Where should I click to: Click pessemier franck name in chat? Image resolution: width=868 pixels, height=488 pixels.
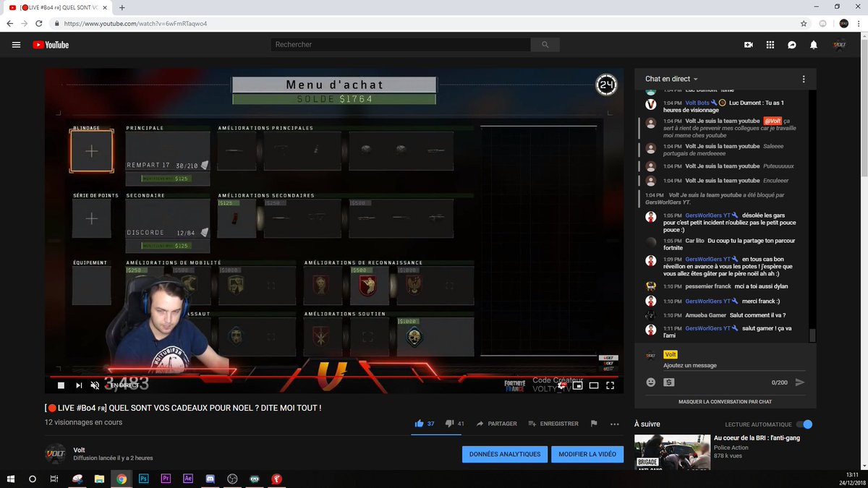coord(708,286)
